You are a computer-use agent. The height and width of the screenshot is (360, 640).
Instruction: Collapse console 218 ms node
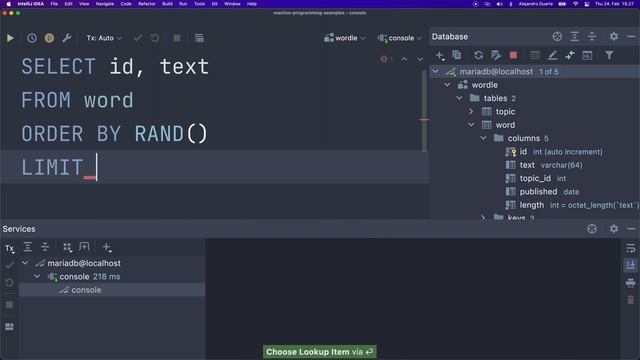pos(37,277)
